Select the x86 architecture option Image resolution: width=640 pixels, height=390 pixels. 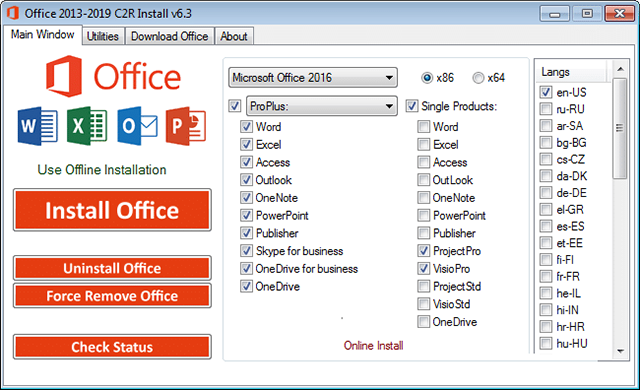(427, 78)
